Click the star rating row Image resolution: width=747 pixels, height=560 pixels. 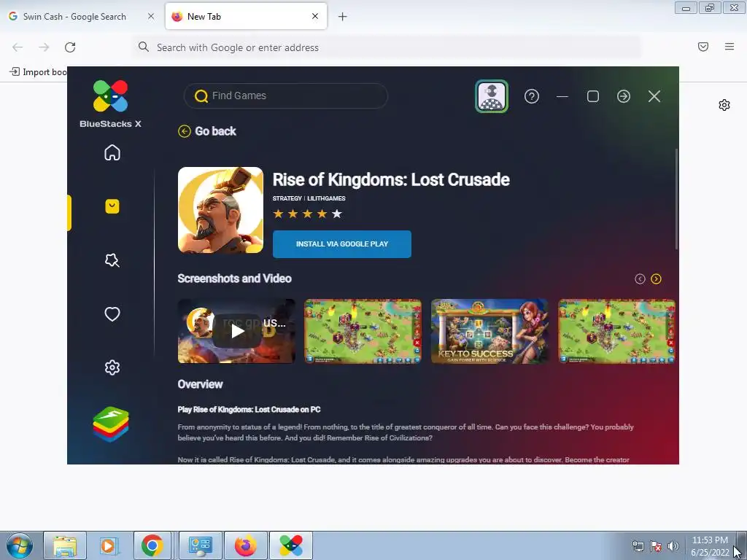click(307, 214)
